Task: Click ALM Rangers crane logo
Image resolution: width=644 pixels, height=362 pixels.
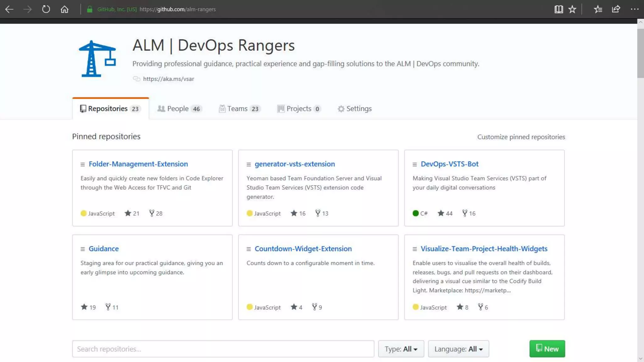Action: (97, 59)
